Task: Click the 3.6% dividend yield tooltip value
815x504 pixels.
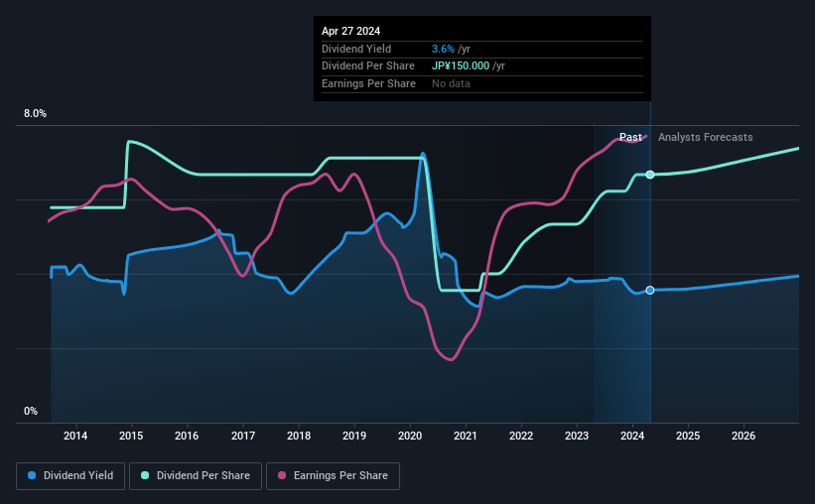Action: [x=443, y=49]
